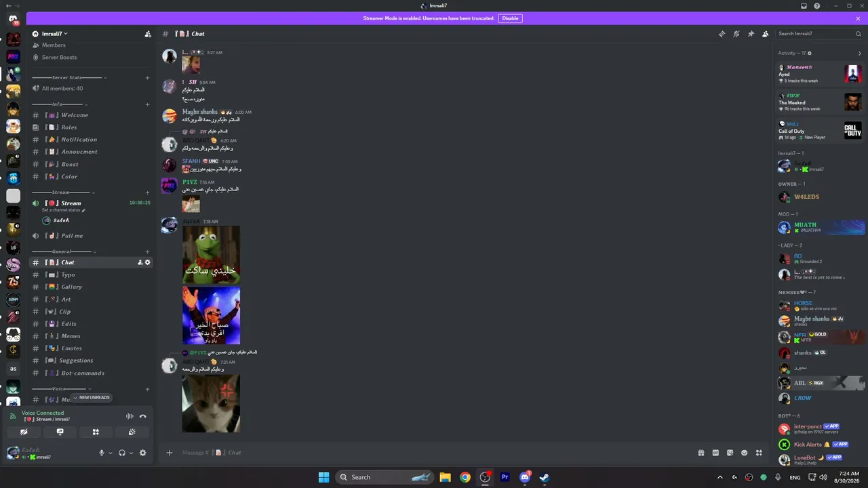This screenshot has width=868, height=488.
Task: Open the Bot-commands channel
Action: [x=92, y=373]
